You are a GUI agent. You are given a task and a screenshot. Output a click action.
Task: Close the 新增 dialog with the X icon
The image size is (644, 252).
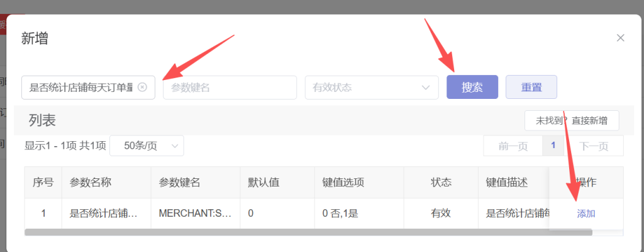click(620, 38)
